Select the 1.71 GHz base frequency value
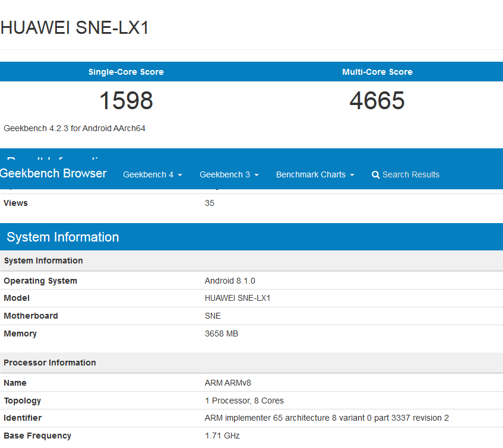 click(222, 436)
